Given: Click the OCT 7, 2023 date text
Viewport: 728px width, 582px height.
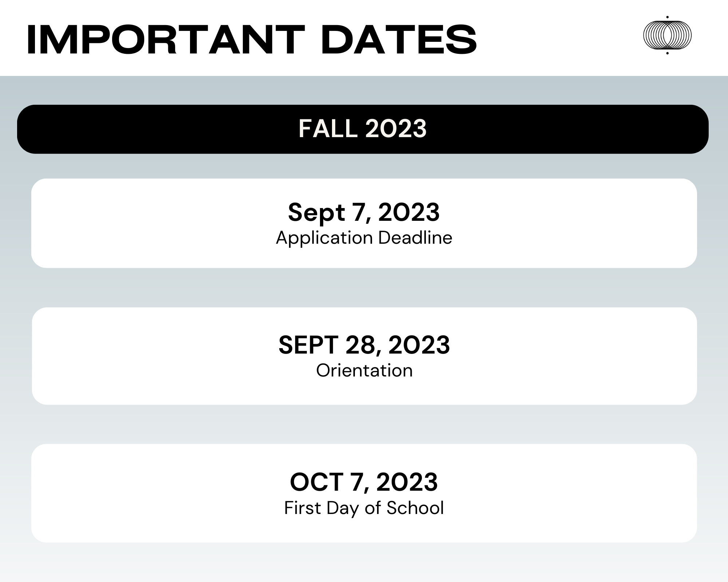Looking at the screenshot, I should tap(364, 482).
